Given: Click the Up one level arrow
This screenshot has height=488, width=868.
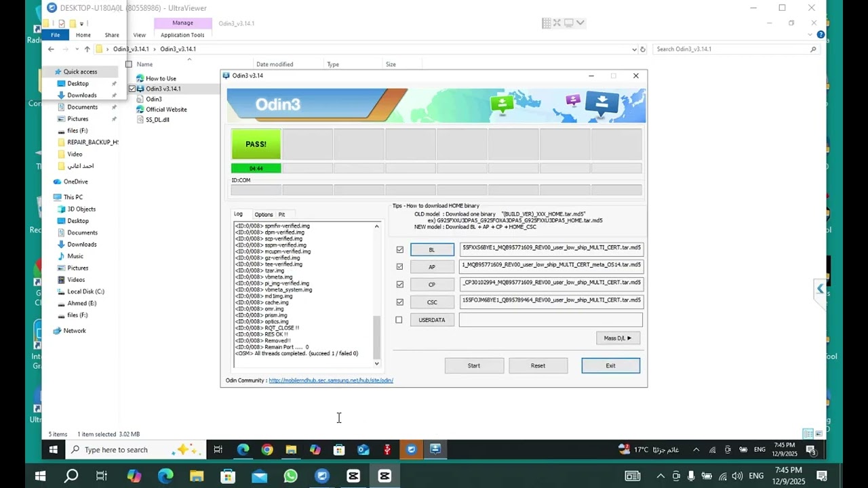Looking at the screenshot, I should 87,49.
